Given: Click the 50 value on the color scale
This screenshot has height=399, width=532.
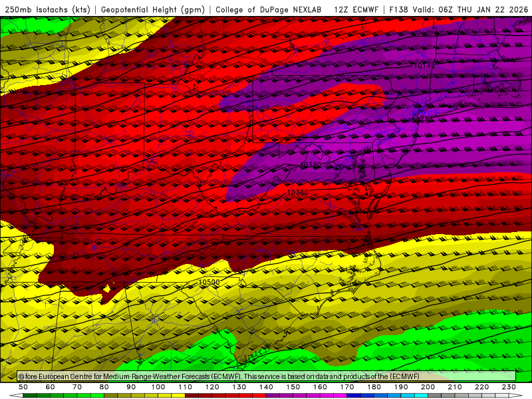Looking at the screenshot, I should click(23, 387).
